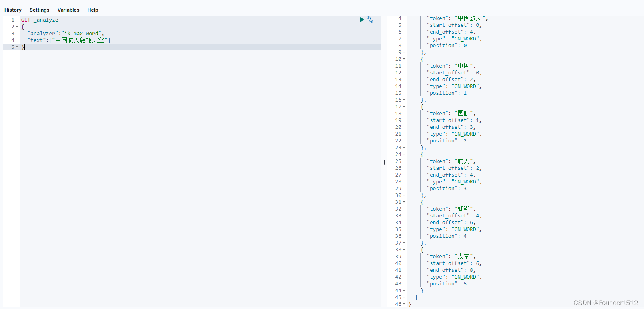Click the "start_offset": 4 line

pos(454,216)
